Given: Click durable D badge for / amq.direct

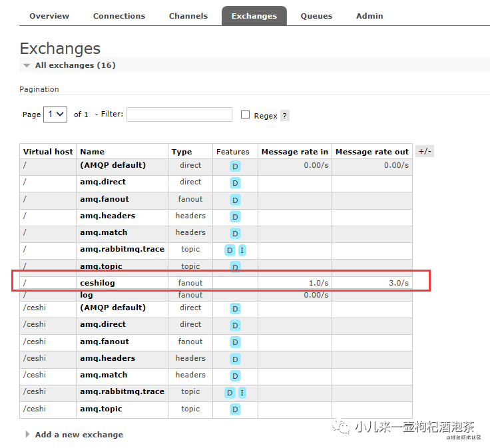Looking at the screenshot, I should point(235,183).
